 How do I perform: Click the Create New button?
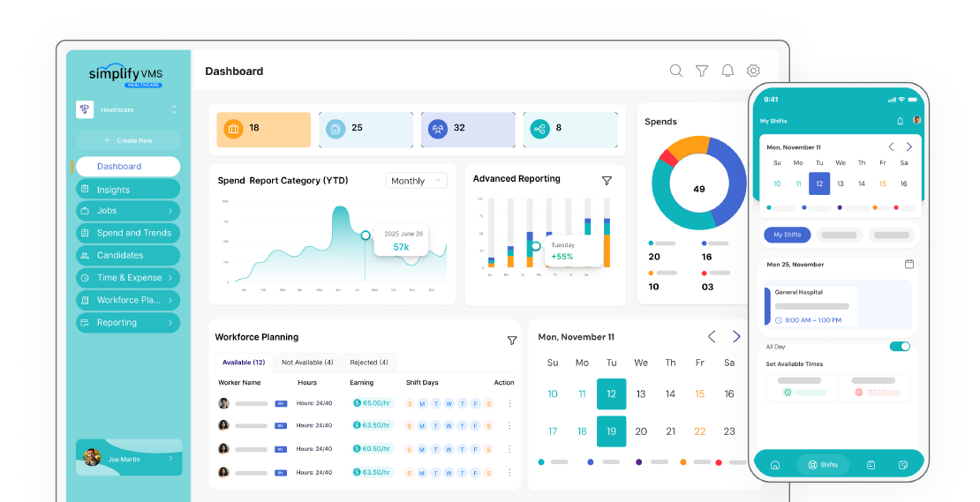pos(127,140)
